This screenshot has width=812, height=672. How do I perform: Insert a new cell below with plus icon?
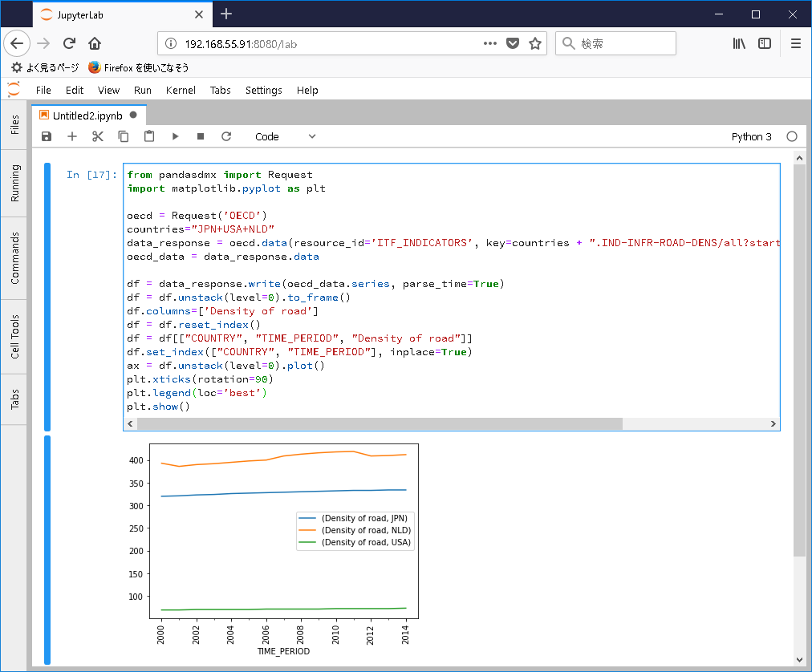click(x=72, y=136)
